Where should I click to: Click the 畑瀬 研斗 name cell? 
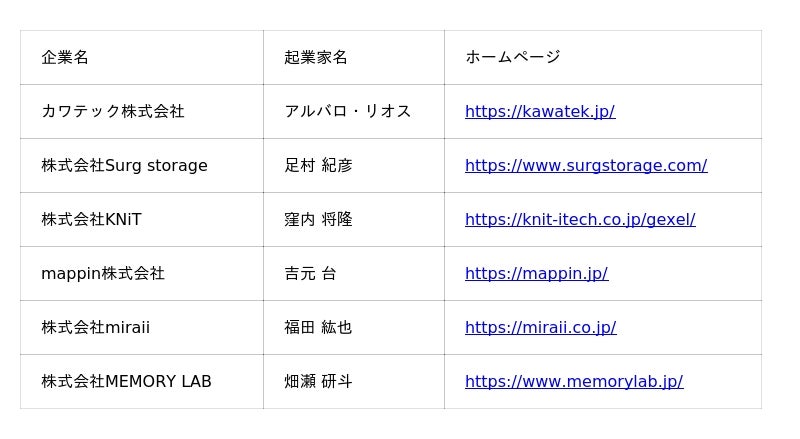[x=318, y=381]
